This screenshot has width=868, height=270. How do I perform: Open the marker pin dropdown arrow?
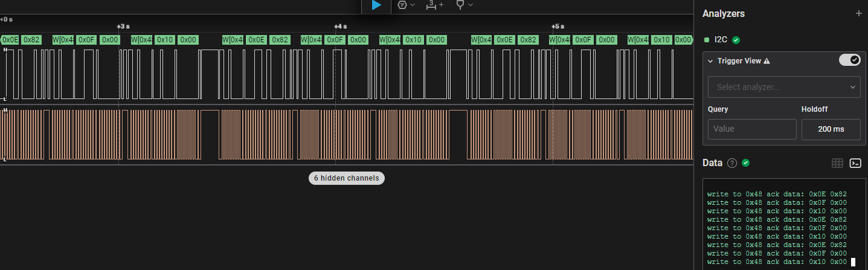471,5
